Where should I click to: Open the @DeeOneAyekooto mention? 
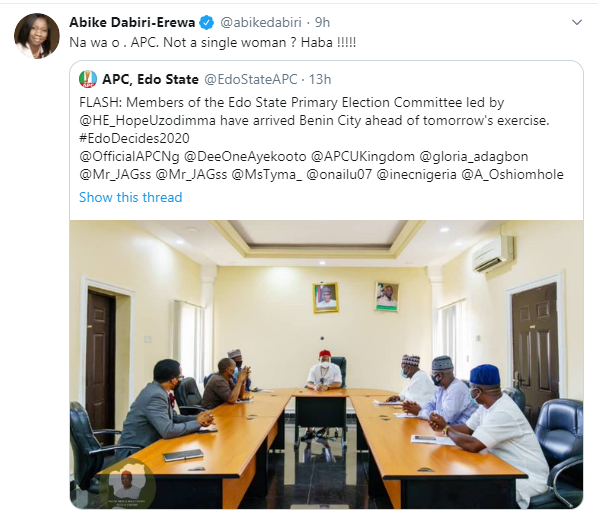tap(245, 157)
